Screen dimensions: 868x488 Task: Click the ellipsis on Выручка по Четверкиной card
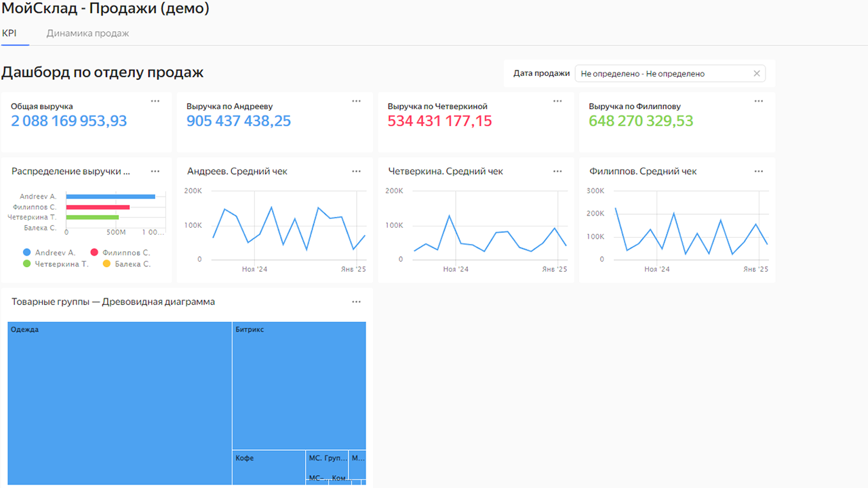click(557, 101)
